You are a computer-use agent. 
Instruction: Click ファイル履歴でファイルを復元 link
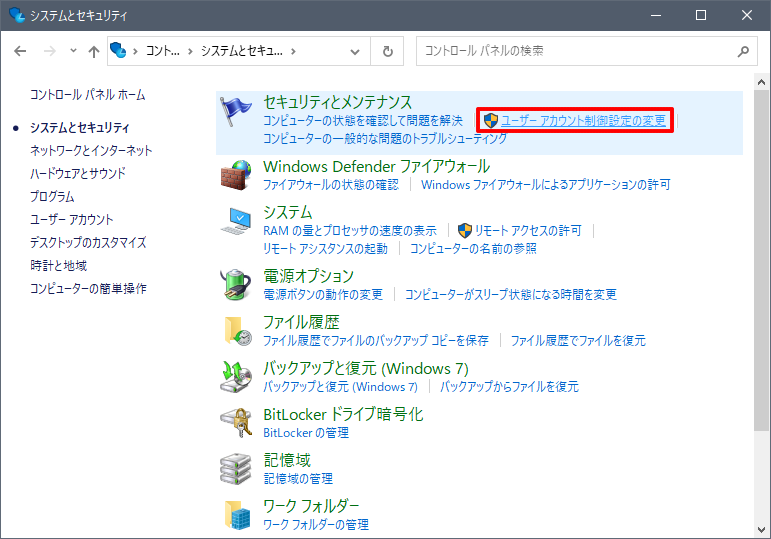[x=578, y=340]
